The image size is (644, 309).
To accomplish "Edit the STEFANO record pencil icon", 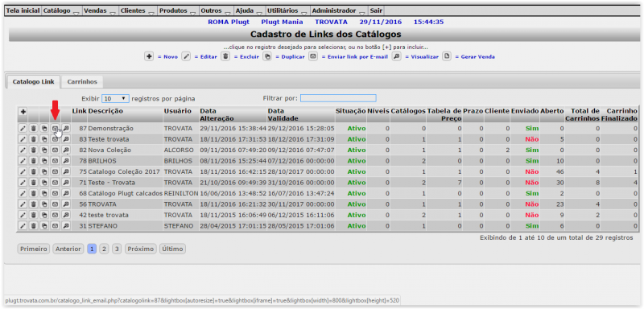I will pos(23,225).
